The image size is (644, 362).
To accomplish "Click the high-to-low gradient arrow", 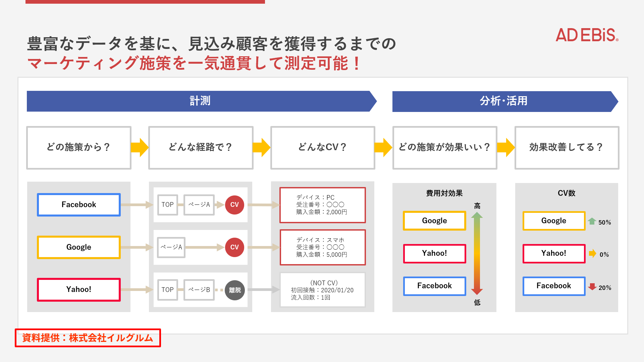I will (477, 253).
